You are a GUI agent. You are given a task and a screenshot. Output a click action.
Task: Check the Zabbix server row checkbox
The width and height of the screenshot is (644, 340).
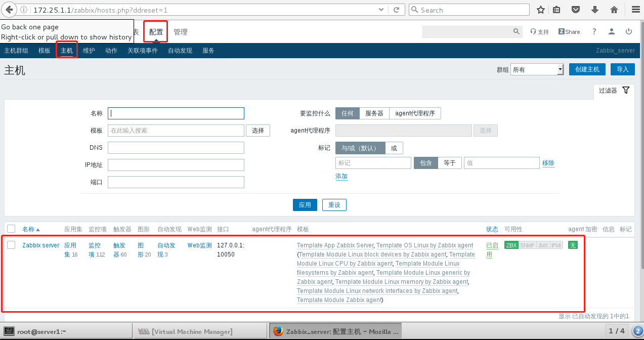[x=11, y=245]
